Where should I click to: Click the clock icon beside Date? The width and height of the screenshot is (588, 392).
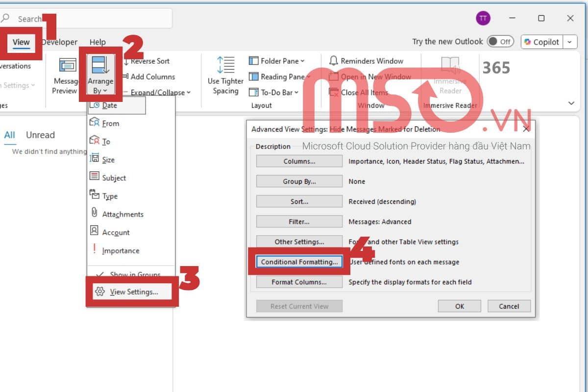pos(95,105)
